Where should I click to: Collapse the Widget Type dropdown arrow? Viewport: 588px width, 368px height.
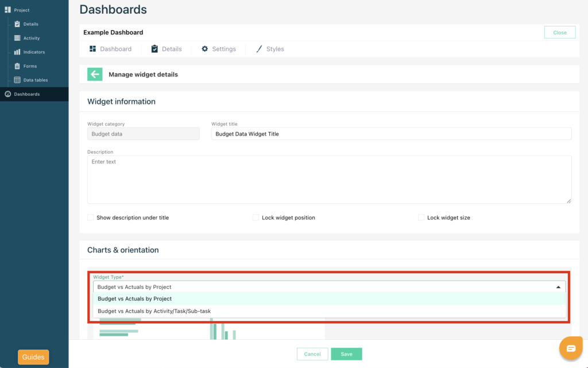coord(558,287)
